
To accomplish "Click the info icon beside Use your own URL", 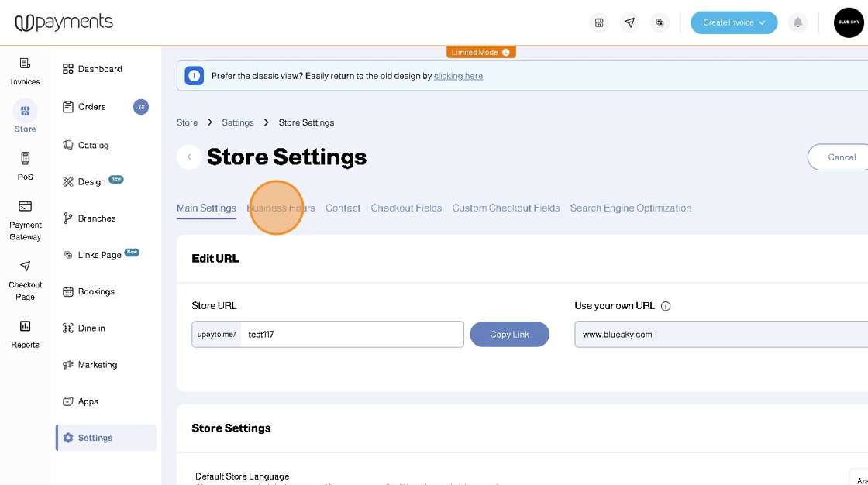I will [666, 306].
